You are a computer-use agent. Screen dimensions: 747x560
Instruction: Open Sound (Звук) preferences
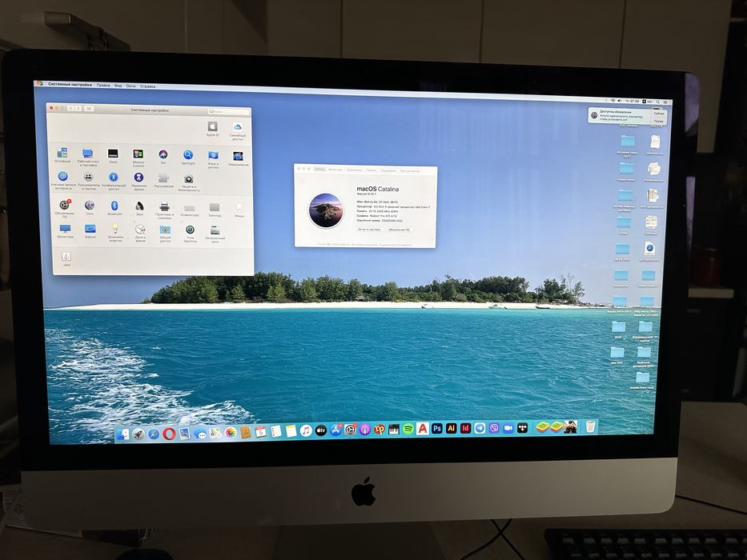tap(140, 207)
